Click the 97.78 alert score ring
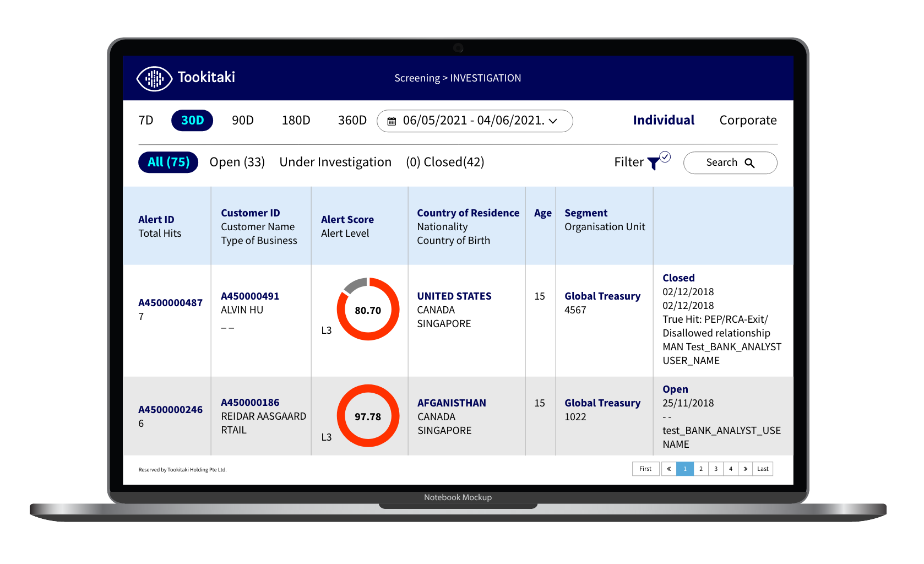Screen dimensions: 924x564 tap(368, 416)
